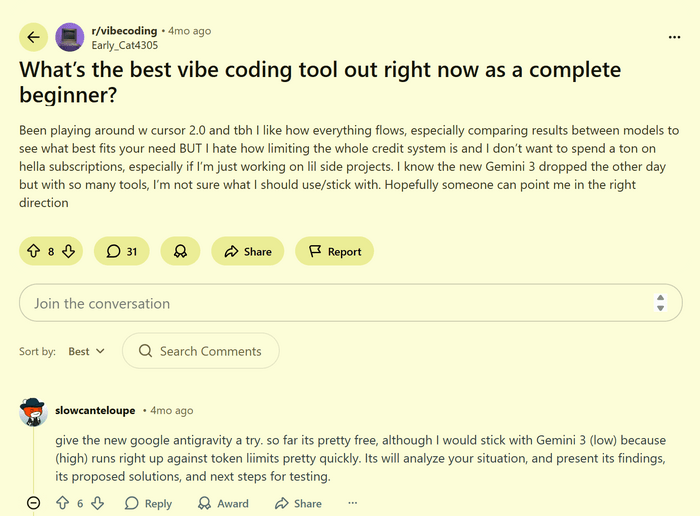Click the Join the conversation field

point(330,303)
